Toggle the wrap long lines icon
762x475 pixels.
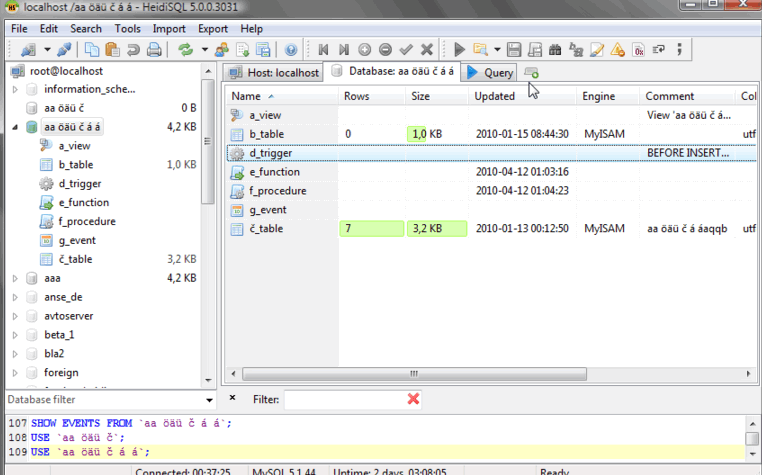click(x=659, y=50)
